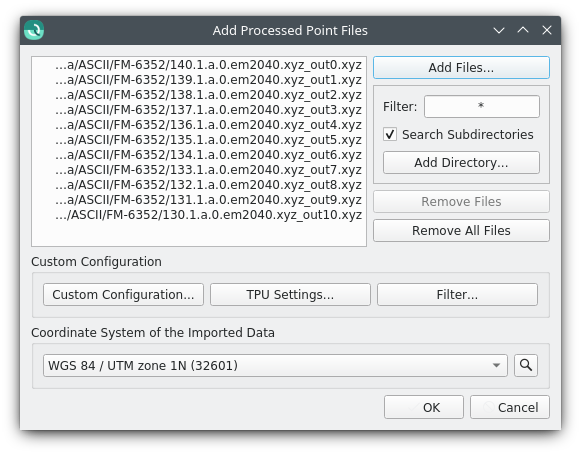
Task: Click the title bar up chevron icon
Action: pyautogui.click(x=523, y=30)
